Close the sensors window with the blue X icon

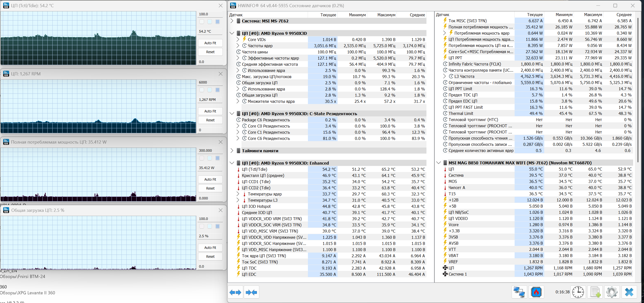(x=629, y=292)
